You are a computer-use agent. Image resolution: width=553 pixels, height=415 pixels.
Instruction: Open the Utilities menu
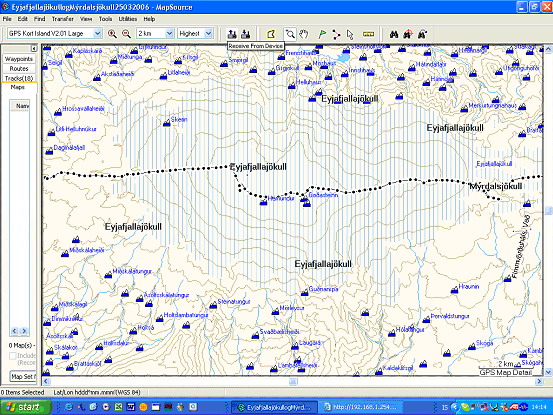pos(128,19)
